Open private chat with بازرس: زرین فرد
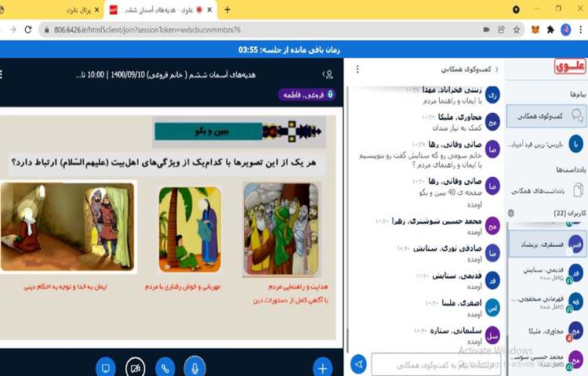The height and width of the screenshot is (376, 588). coord(546,144)
